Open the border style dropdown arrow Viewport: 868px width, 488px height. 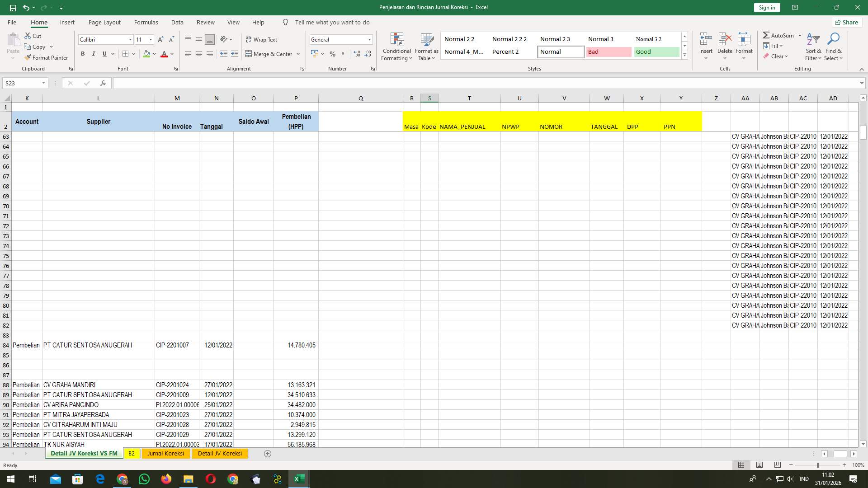134,53
